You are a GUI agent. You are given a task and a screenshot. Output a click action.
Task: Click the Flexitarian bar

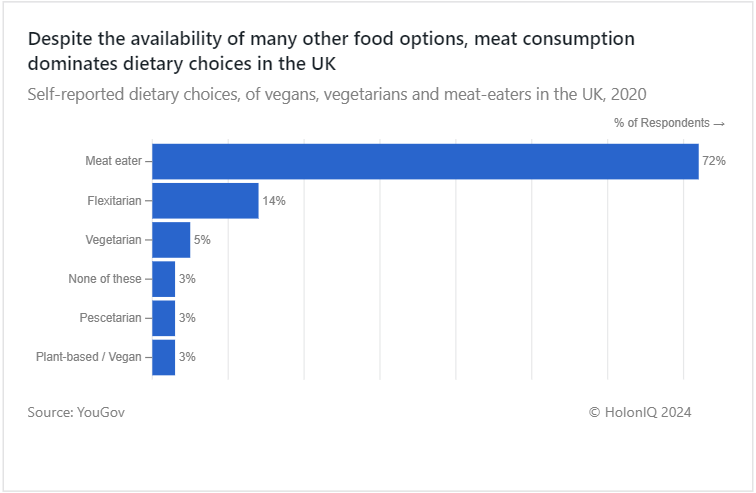tap(205, 200)
